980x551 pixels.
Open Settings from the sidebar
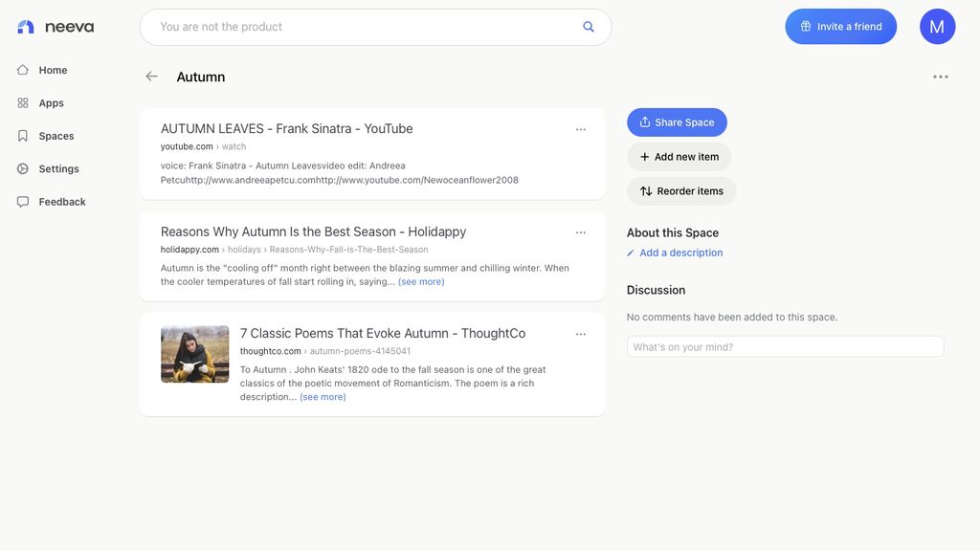[x=58, y=168]
